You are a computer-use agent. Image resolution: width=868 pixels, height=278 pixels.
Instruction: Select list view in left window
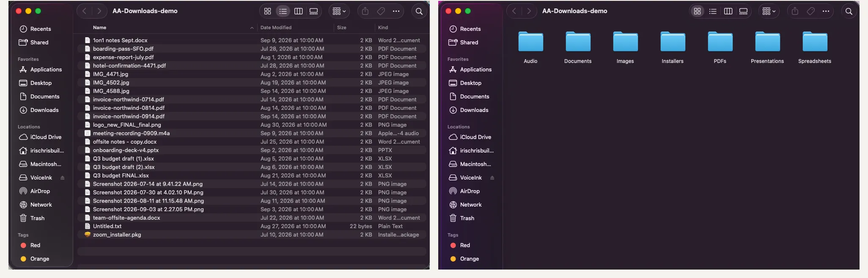283,11
